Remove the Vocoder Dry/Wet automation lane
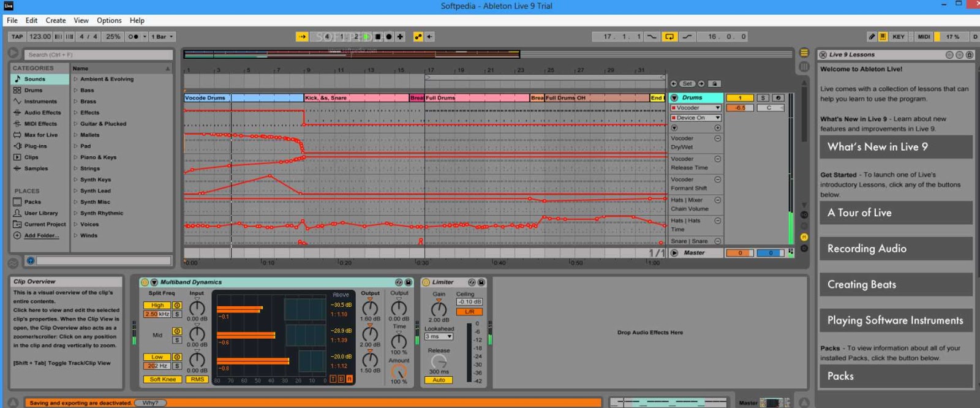980x408 pixels. [717, 138]
